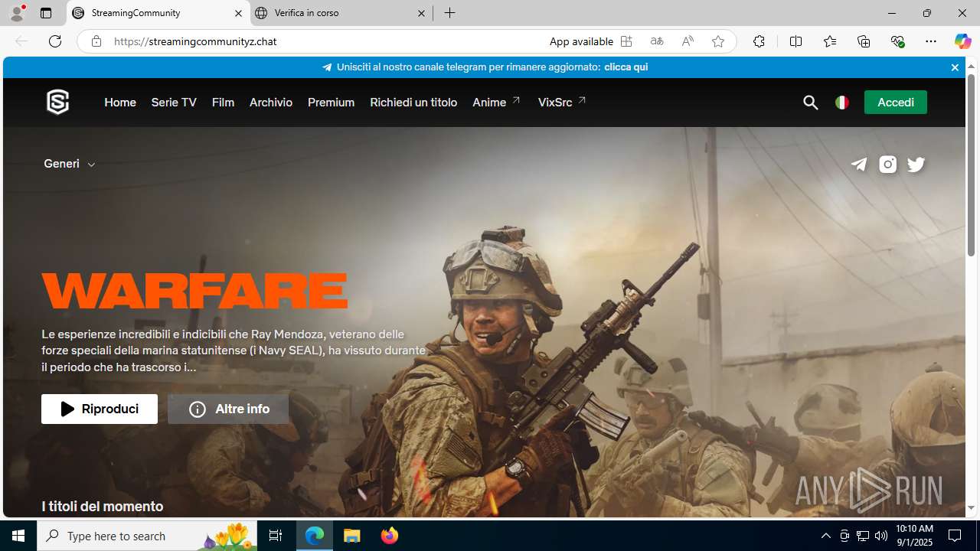
Task: Expand the Generi dropdown
Action: (70, 164)
